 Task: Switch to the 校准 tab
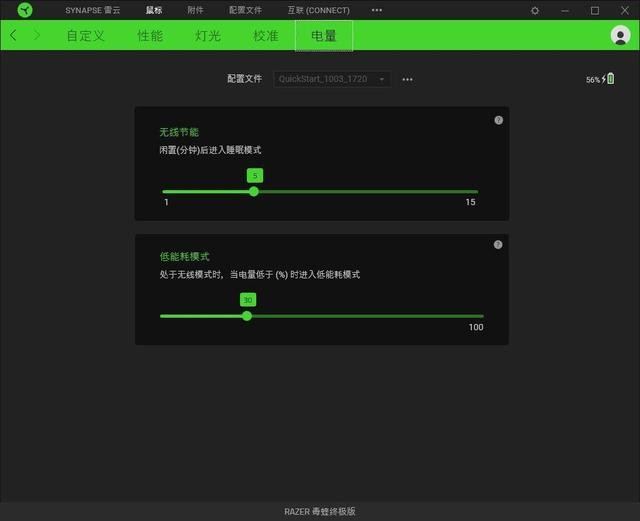click(x=266, y=36)
